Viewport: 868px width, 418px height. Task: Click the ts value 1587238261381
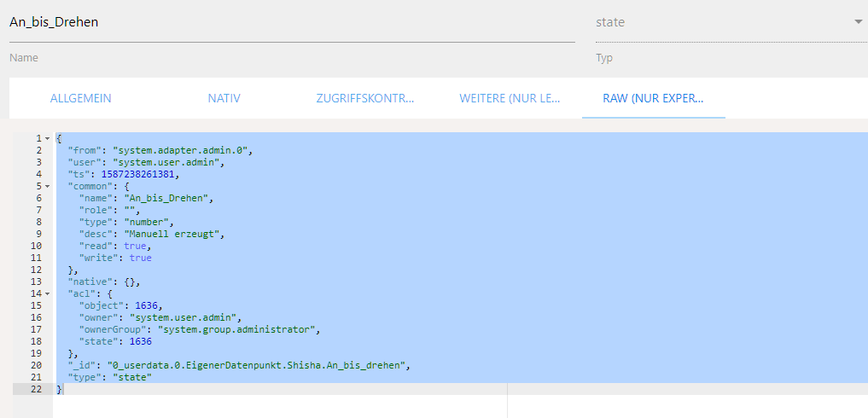[x=137, y=174]
